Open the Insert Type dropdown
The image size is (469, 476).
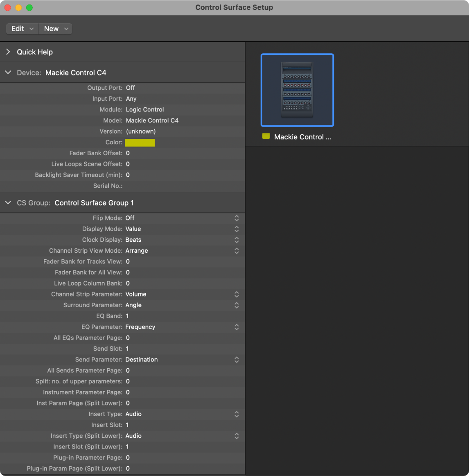tap(237, 414)
